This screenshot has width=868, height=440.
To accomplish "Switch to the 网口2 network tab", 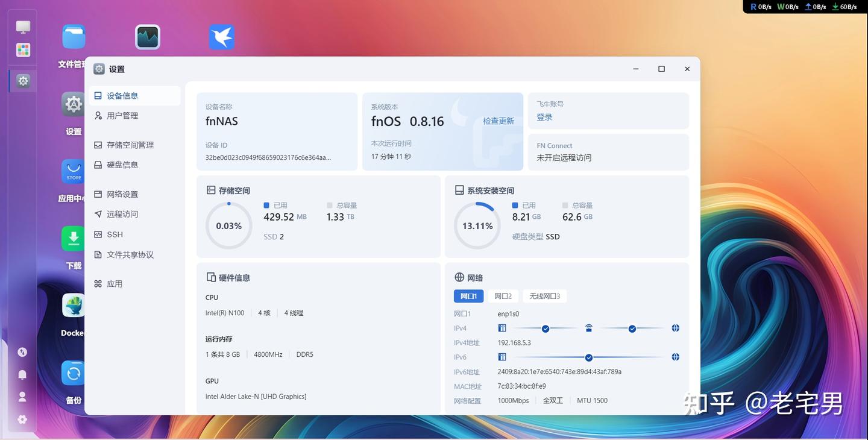I will point(503,296).
